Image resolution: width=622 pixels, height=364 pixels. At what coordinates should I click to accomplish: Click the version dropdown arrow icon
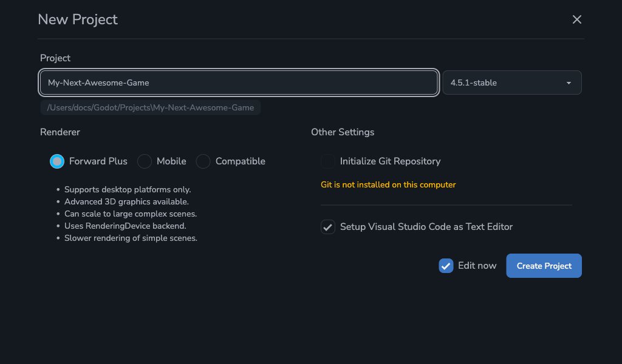(x=569, y=83)
